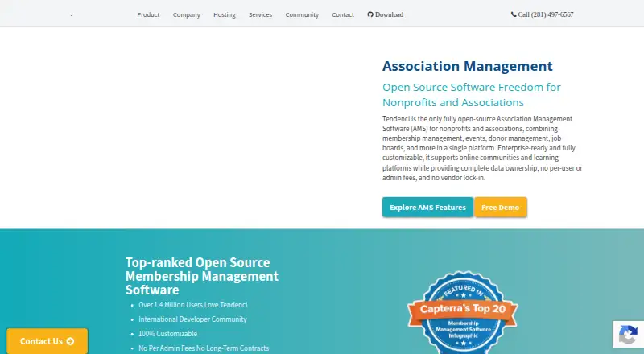Open the Company menu
Image resolution: width=644 pixels, height=354 pixels.
[x=187, y=14]
